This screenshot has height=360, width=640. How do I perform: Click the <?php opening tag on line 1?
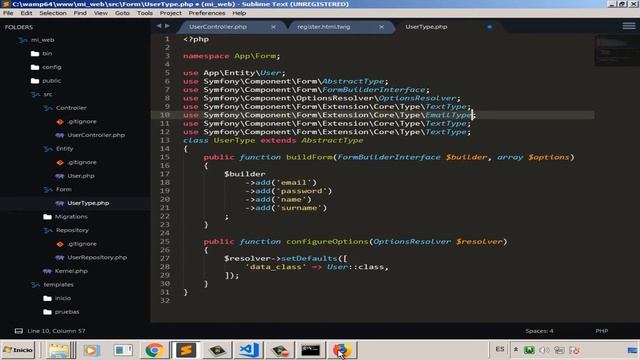coord(196,39)
